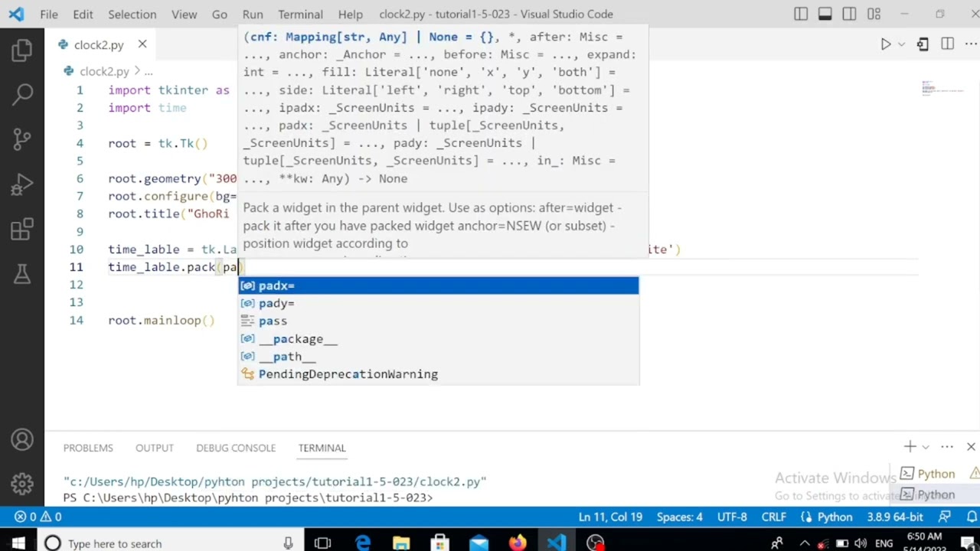The height and width of the screenshot is (551, 980).
Task: Open the terminal panel ellipsis menu
Action: 947,446
